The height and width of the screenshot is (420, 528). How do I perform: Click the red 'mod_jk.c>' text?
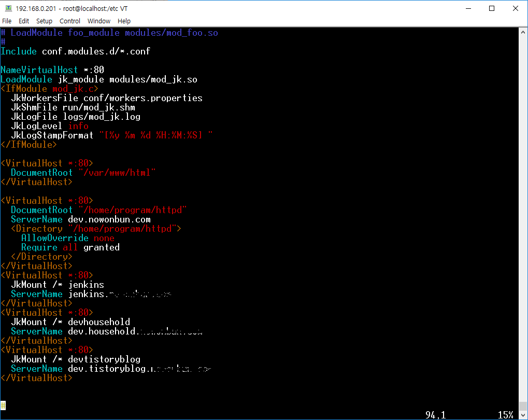pos(76,89)
